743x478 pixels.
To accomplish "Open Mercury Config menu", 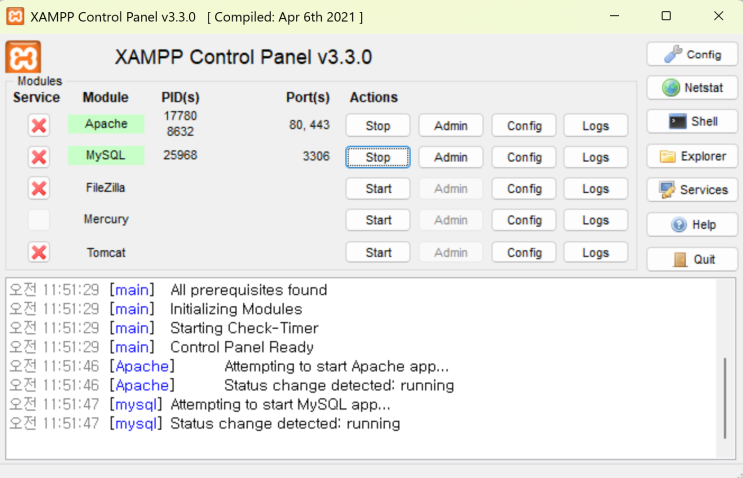I will (524, 220).
